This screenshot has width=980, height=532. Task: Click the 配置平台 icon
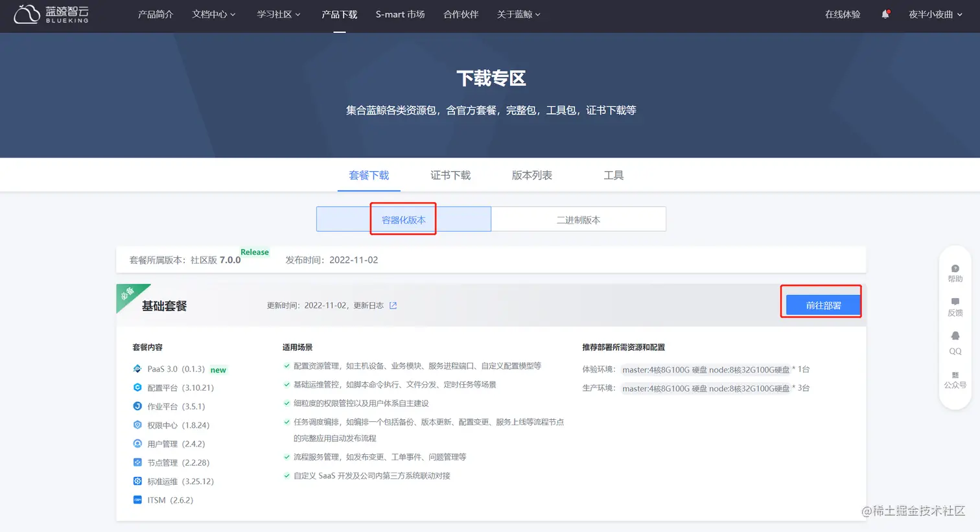tap(137, 387)
